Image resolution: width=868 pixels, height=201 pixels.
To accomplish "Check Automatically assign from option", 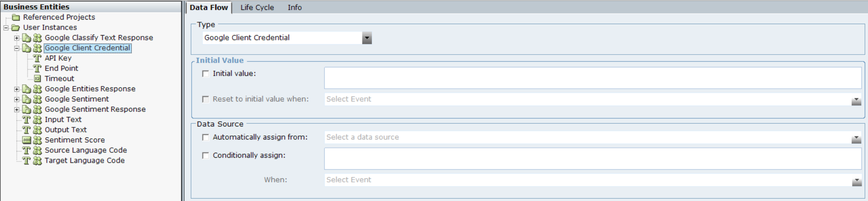I will [206, 137].
